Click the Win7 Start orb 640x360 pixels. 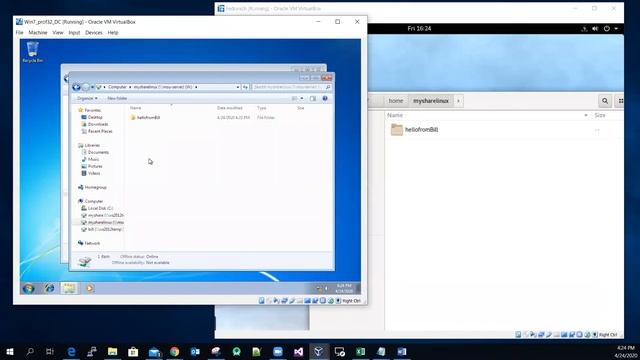(29, 289)
